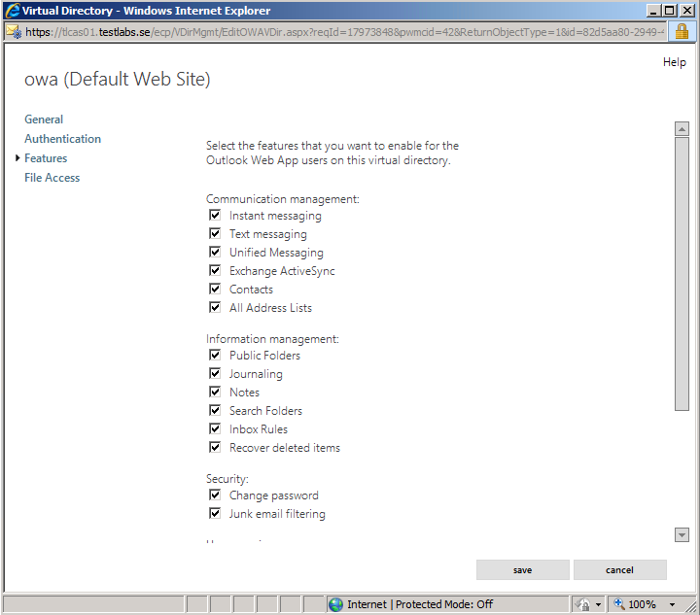Open the Help link

674,62
